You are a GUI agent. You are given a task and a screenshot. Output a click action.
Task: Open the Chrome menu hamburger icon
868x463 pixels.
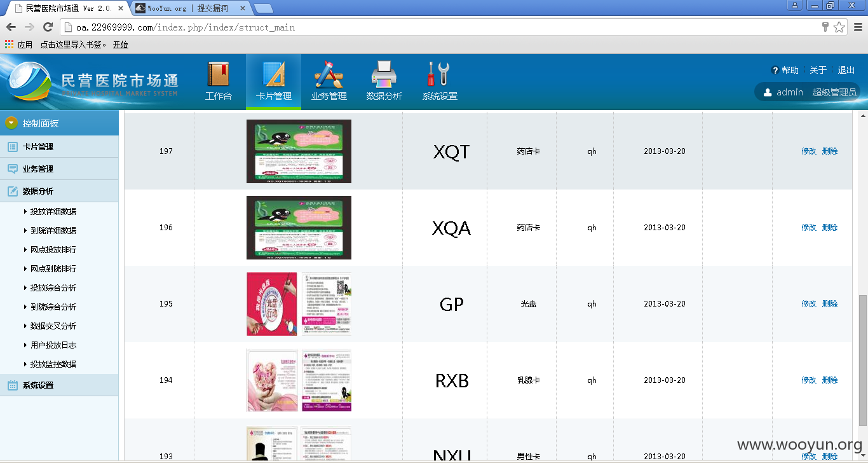click(x=858, y=27)
